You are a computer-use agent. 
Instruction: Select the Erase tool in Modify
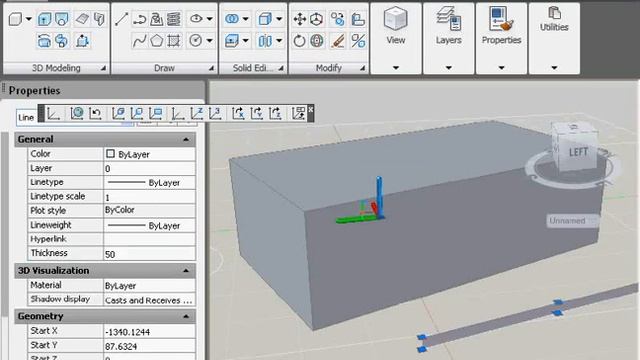pyautogui.click(x=338, y=40)
